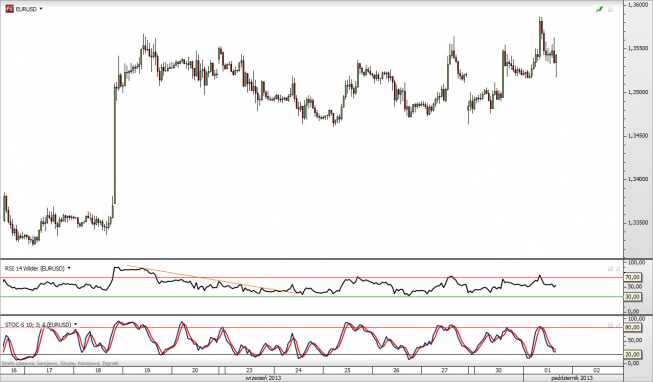Click date 17 on the time axis
Image resolution: width=653 pixels, height=382 pixels.
49,370
